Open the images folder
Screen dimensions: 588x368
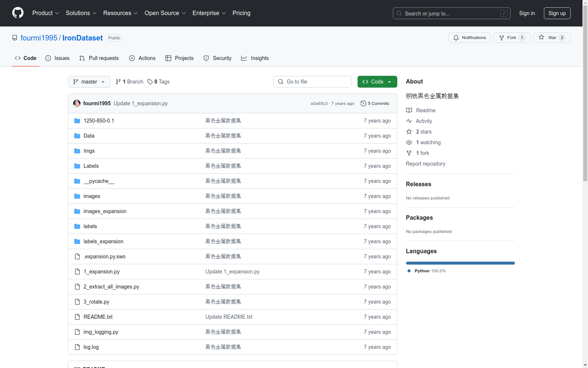(x=92, y=196)
